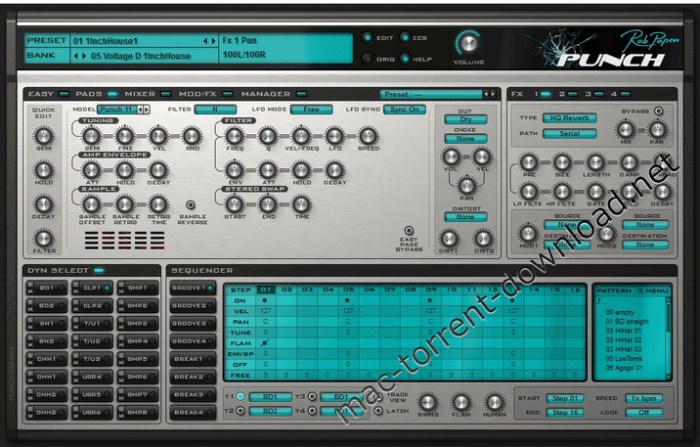Toggle the FX Bypass switch
Screen dimensions: 700x447
(658, 111)
